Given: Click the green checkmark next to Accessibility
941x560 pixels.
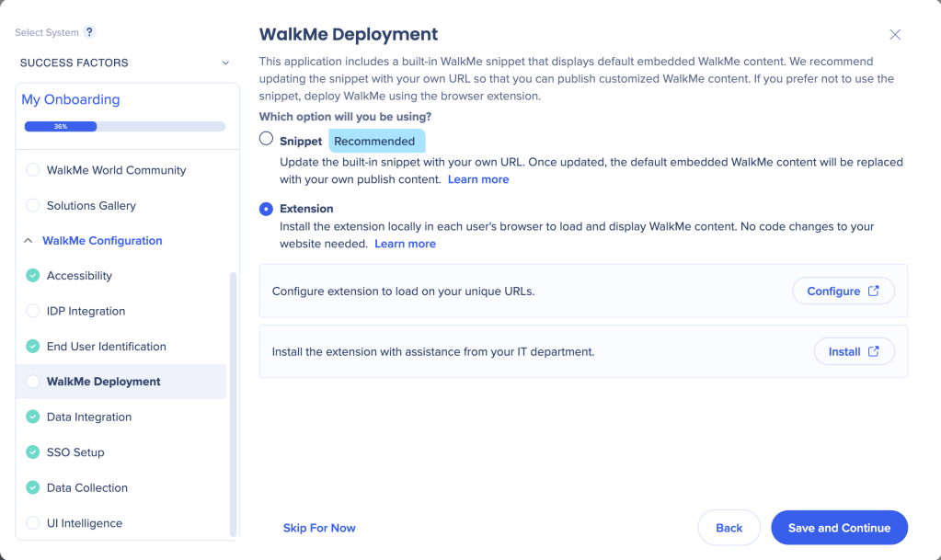Looking at the screenshot, I should pyautogui.click(x=33, y=276).
